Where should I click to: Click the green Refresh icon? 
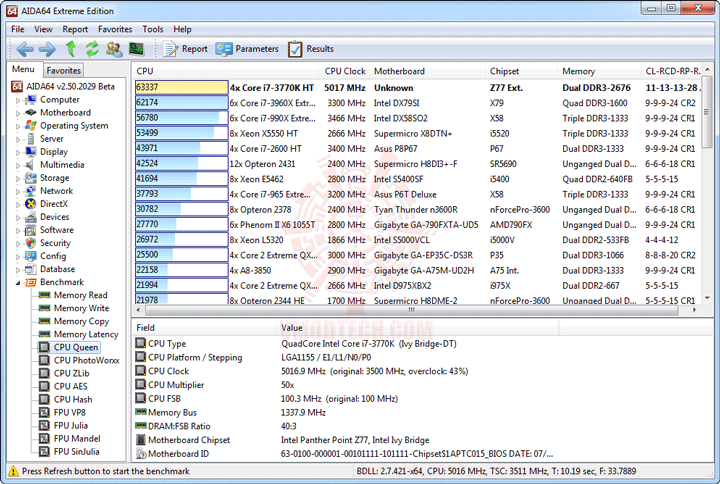click(x=92, y=48)
